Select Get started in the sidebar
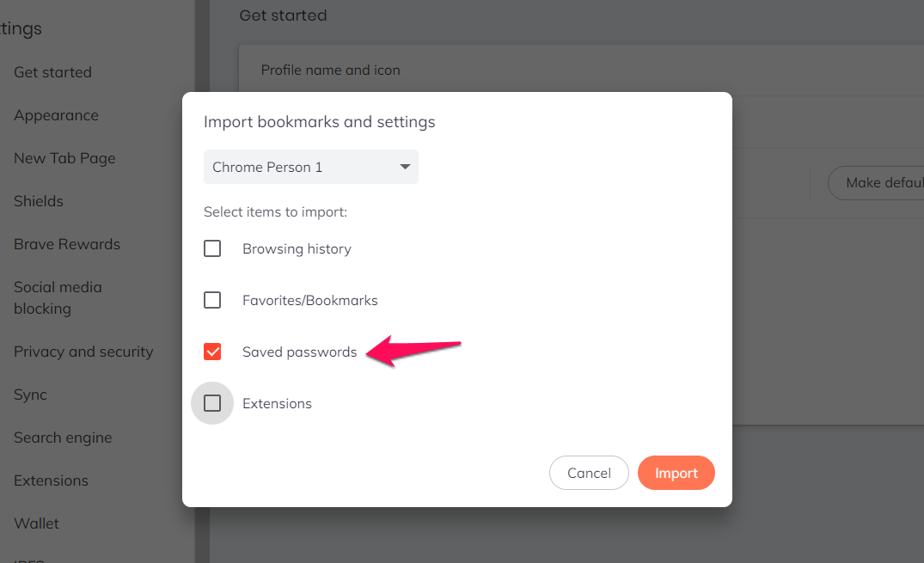 (52, 72)
